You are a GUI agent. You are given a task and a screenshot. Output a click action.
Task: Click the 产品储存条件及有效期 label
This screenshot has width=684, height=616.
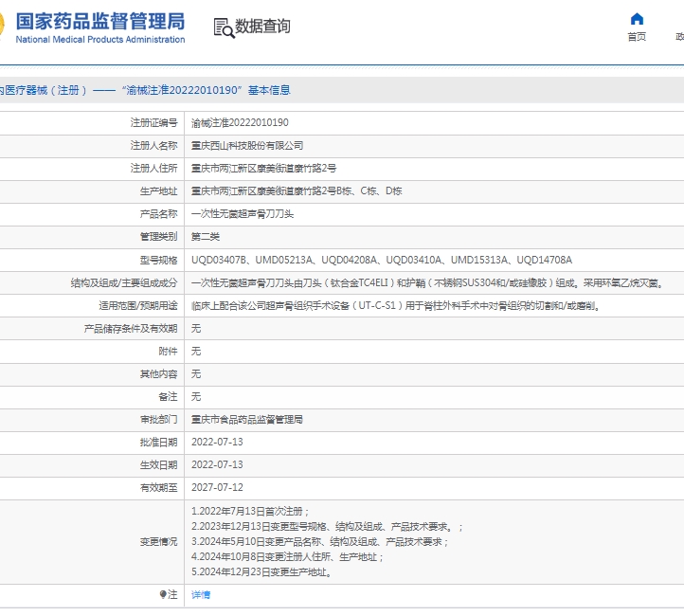pyautogui.click(x=131, y=329)
